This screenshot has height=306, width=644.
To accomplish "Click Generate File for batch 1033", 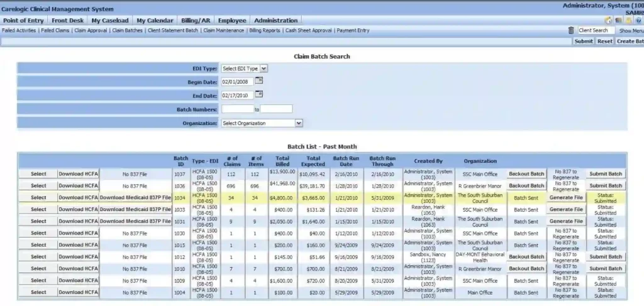I will tap(566, 210).
